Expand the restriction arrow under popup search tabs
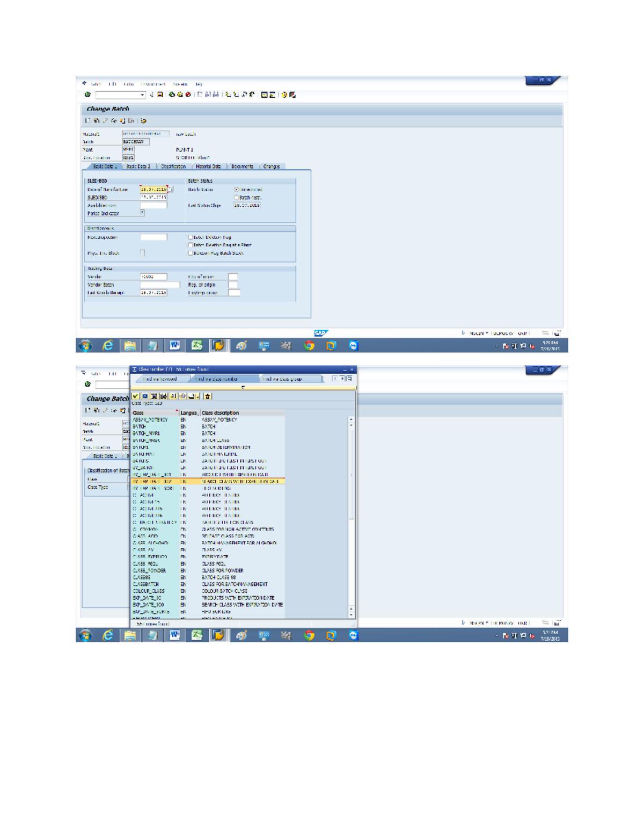The height and width of the screenshot is (834, 644). point(243,387)
